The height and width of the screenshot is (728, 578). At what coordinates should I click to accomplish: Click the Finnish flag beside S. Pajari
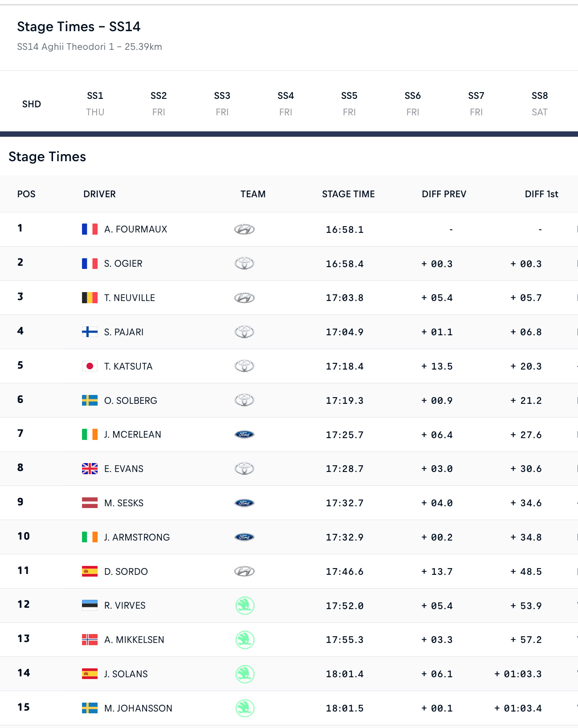[x=90, y=332]
